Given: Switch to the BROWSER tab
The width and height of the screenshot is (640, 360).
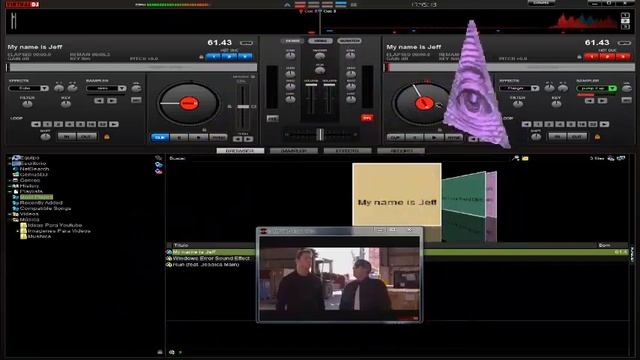Looking at the screenshot, I should (x=240, y=151).
